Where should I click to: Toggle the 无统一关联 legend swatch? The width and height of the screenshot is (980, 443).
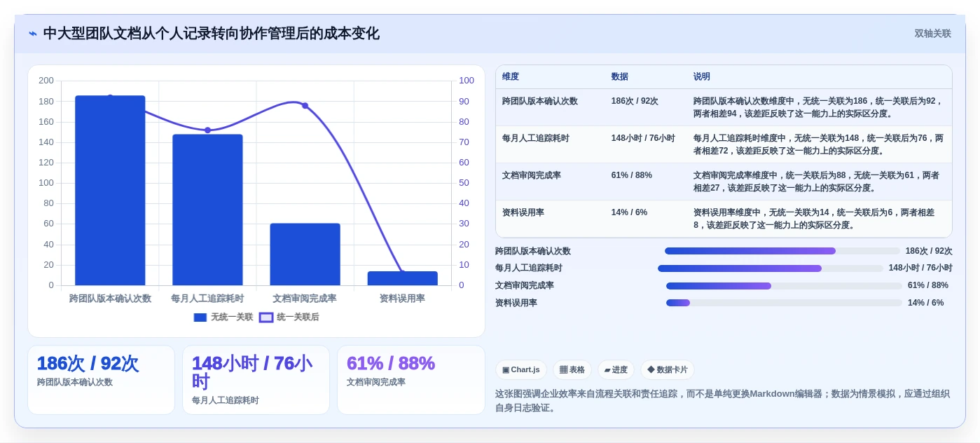point(200,318)
